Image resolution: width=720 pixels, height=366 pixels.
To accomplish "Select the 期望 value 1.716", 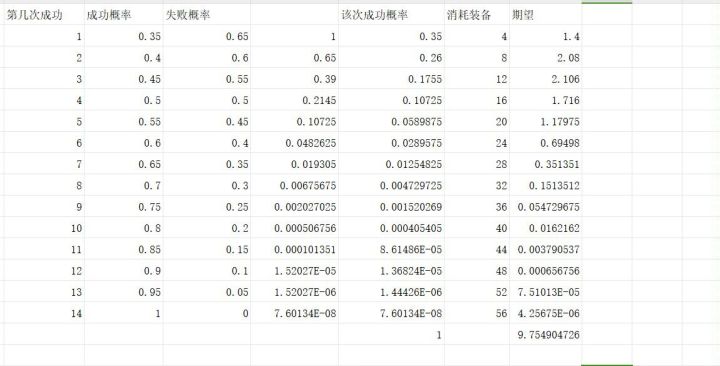I will 546,100.
